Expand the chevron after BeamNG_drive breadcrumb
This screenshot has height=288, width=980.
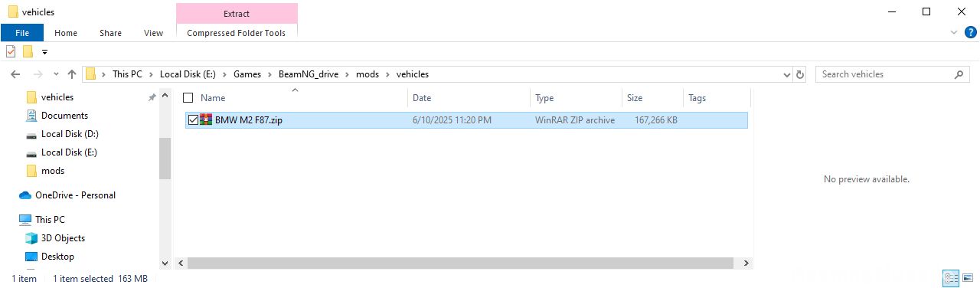click(348, 74)
